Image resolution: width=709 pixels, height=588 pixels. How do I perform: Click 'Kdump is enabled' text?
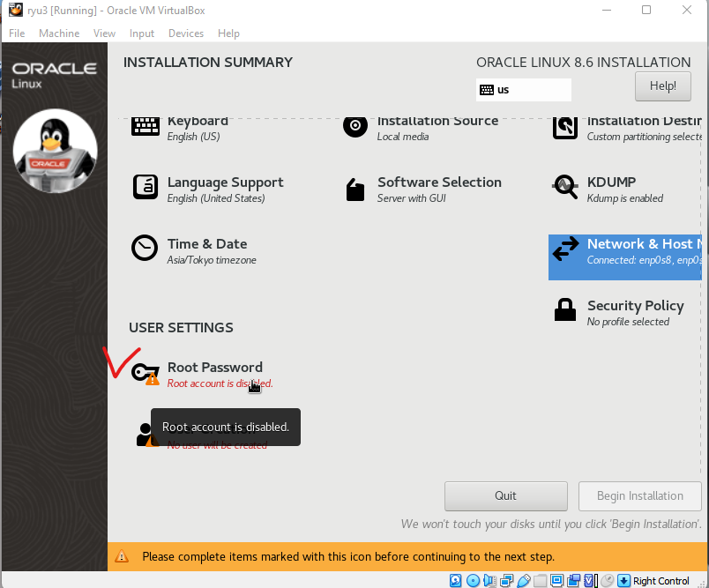click(x=625, y=198)
